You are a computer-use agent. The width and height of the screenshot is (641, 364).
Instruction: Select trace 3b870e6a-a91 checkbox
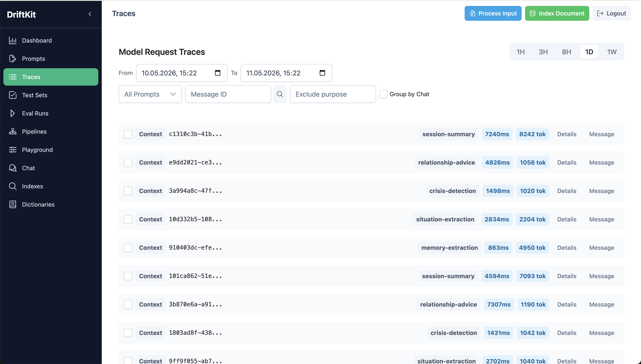tap(128, 304)
